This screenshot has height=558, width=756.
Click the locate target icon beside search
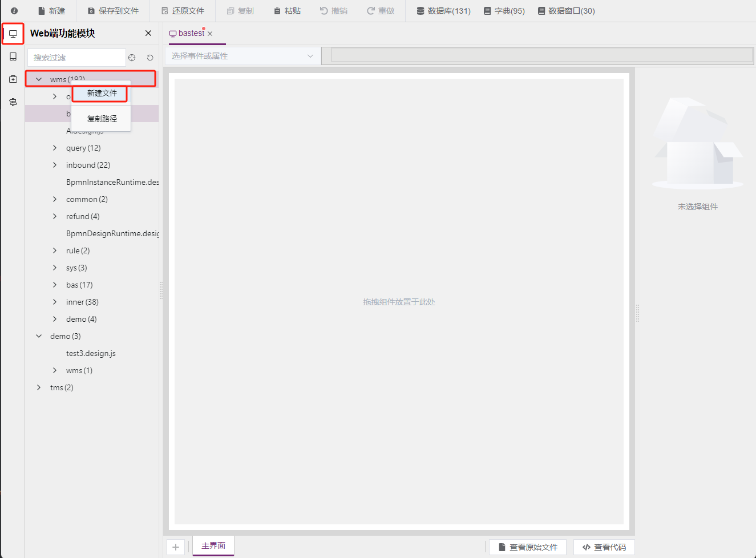tap(132, 58)
